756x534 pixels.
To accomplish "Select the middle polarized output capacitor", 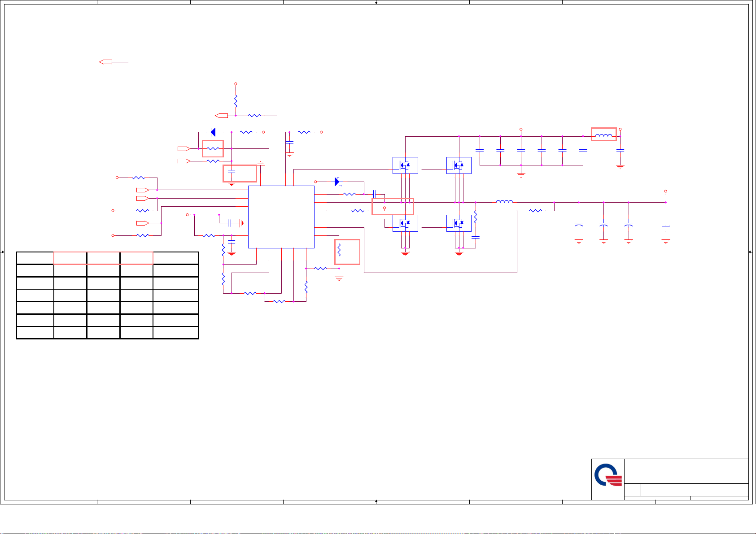I will [x=604, y=224].
